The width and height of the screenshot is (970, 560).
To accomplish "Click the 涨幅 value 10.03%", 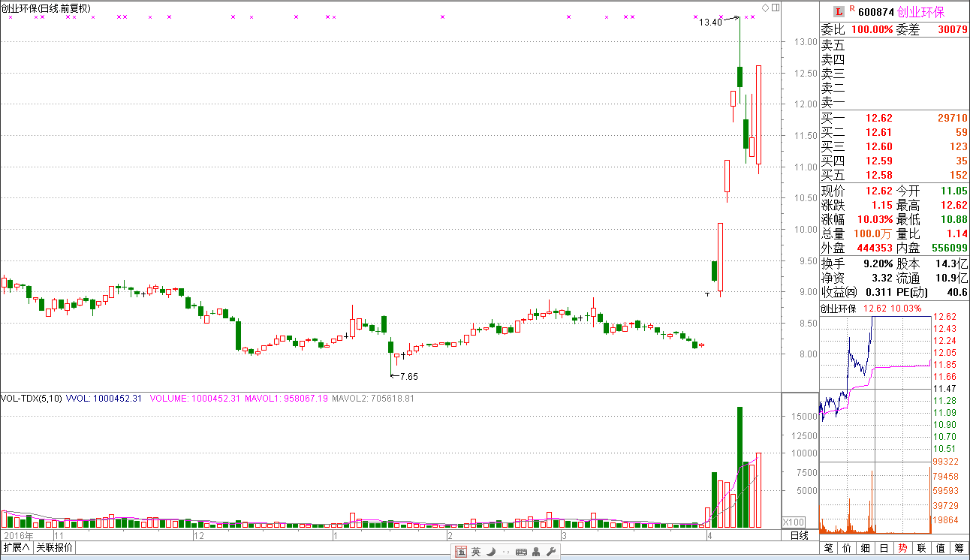I will [x=875, y=220].
